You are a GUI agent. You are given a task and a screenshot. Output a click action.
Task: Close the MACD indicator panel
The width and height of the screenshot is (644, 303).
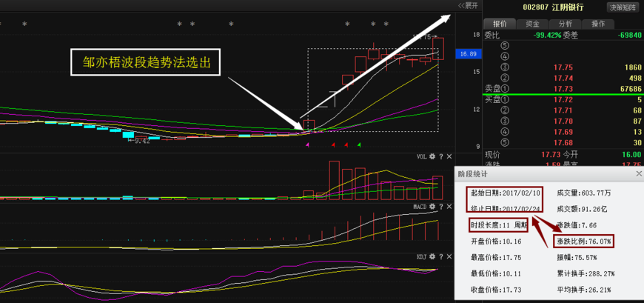449,207
